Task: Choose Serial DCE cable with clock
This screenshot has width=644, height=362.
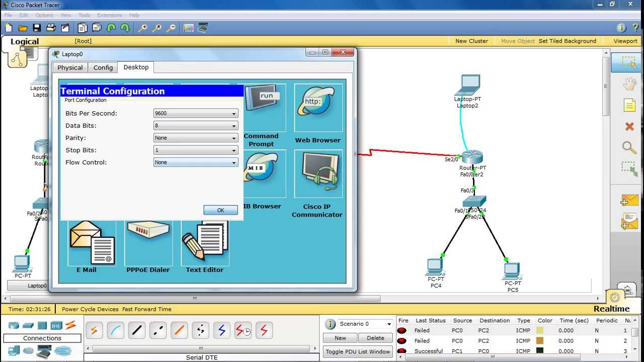Action: click(x=244, y=330)
